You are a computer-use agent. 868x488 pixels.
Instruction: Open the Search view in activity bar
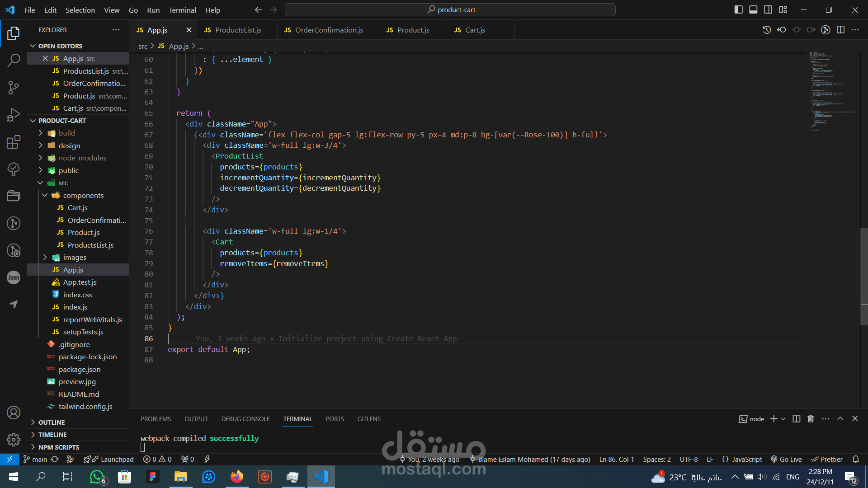[x=14, y=60]
